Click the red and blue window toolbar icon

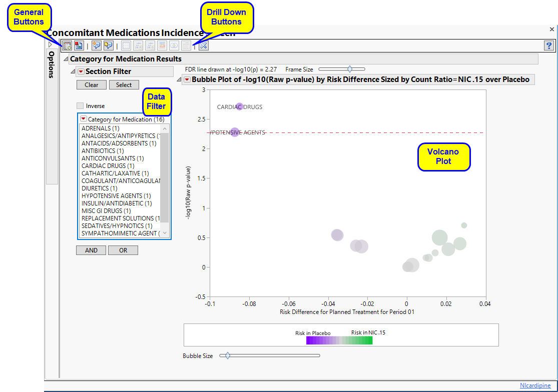point(79,45)
